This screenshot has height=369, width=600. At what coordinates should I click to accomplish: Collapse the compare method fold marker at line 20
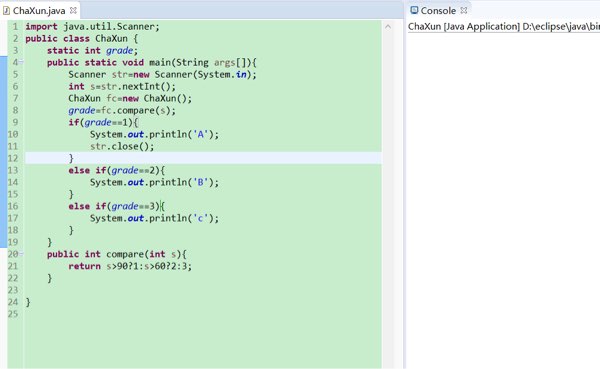(21, 254)
